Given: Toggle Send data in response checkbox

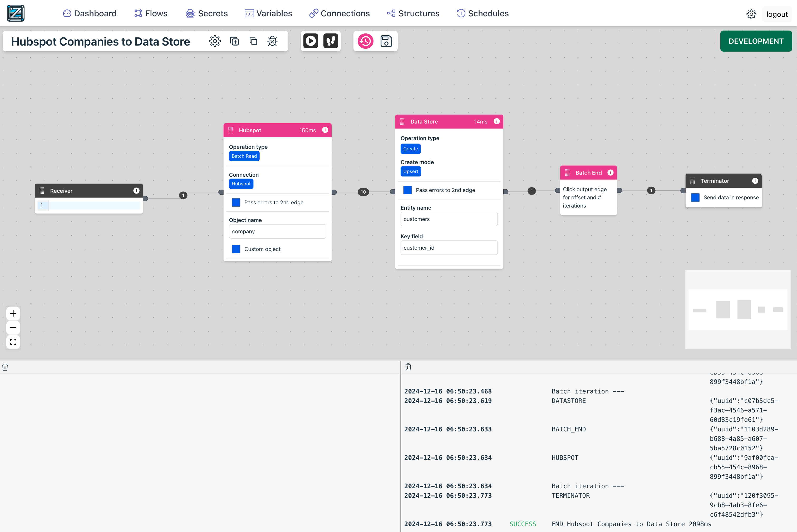Looking at the screenshot, I should pos(695,198).
